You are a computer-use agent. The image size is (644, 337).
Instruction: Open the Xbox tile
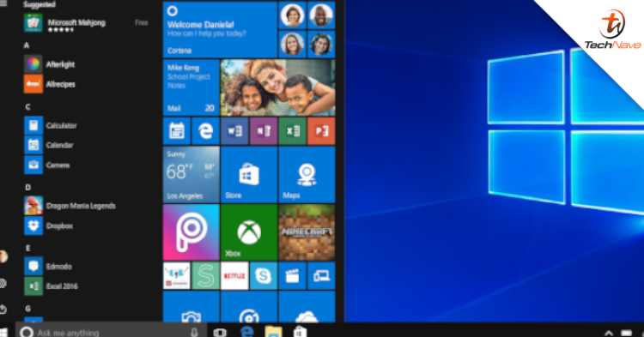coord(249,232)
